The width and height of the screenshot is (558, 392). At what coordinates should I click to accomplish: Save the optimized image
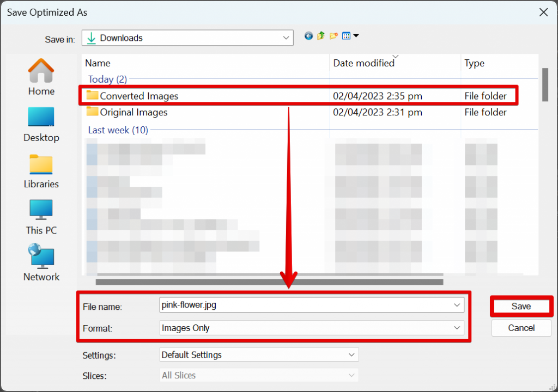(x=520, y=305)
